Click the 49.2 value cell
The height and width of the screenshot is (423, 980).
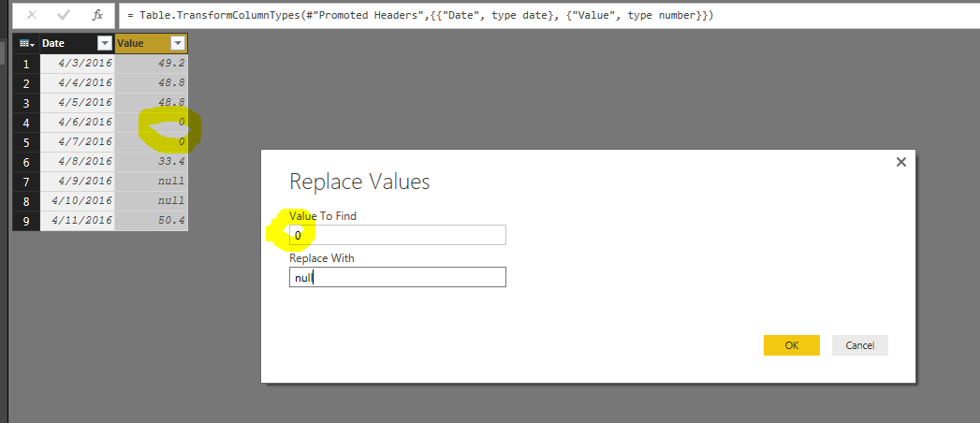point(152,64)
